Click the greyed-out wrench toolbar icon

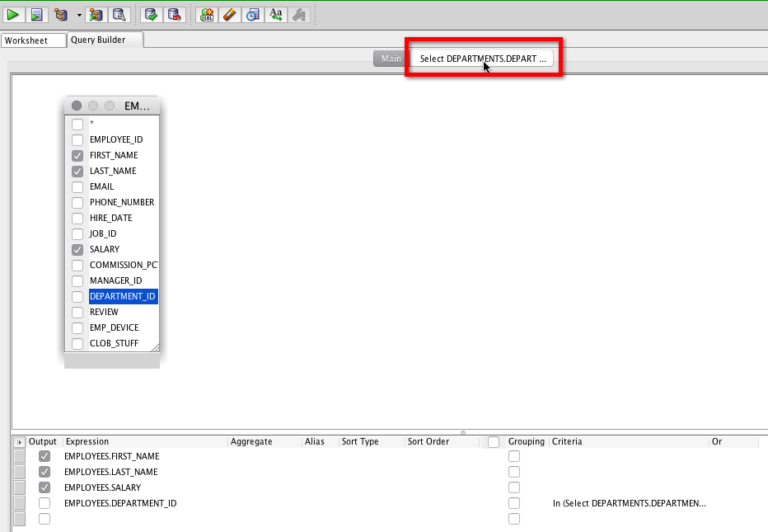click(299, 15)
